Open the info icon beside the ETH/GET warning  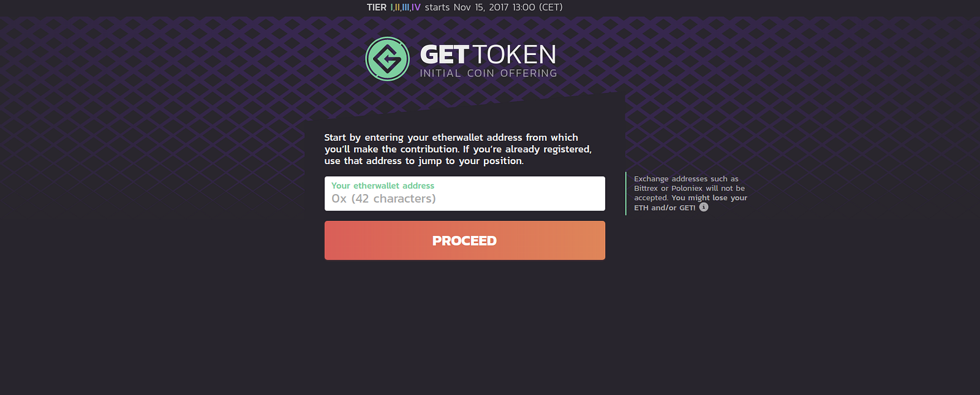704,207
